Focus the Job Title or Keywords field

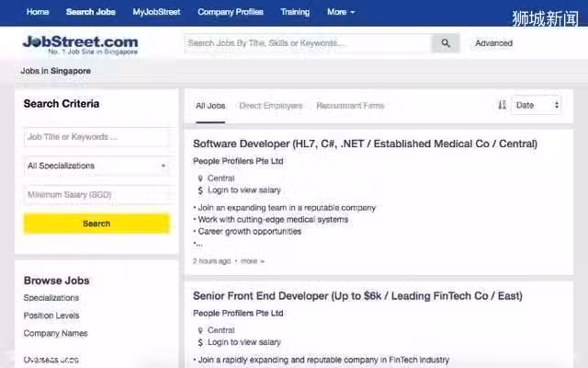(x=96, y=137)
